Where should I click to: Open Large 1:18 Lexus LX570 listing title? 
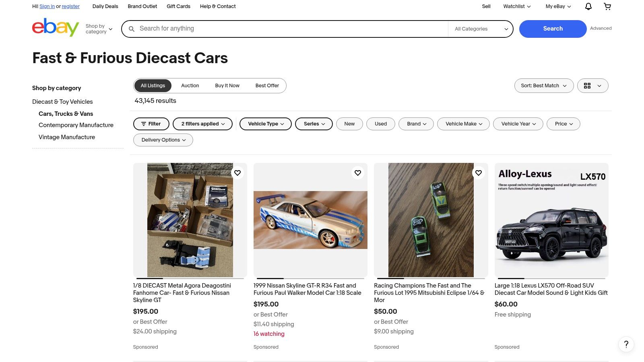(551, 289)
